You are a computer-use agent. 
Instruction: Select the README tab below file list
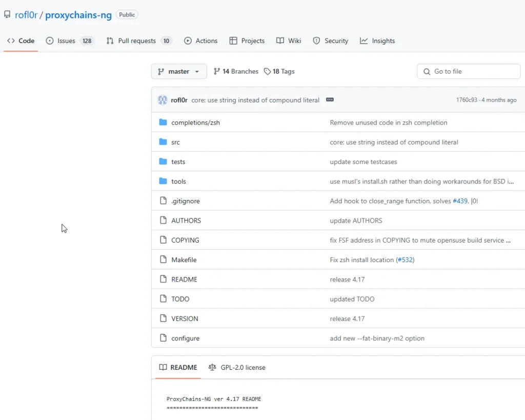click(x=178, y=367)
